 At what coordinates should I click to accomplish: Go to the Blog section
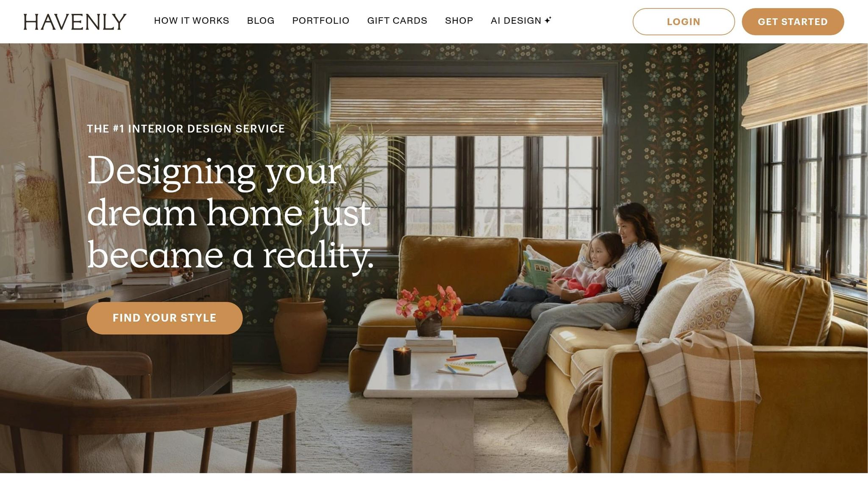point(261,21)
